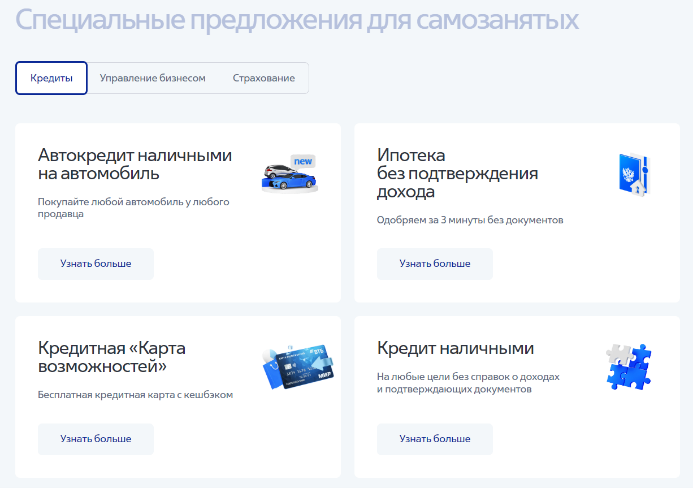Click Узнать больше for Кредит наличными
693x488 pixels.
[435, 439]
